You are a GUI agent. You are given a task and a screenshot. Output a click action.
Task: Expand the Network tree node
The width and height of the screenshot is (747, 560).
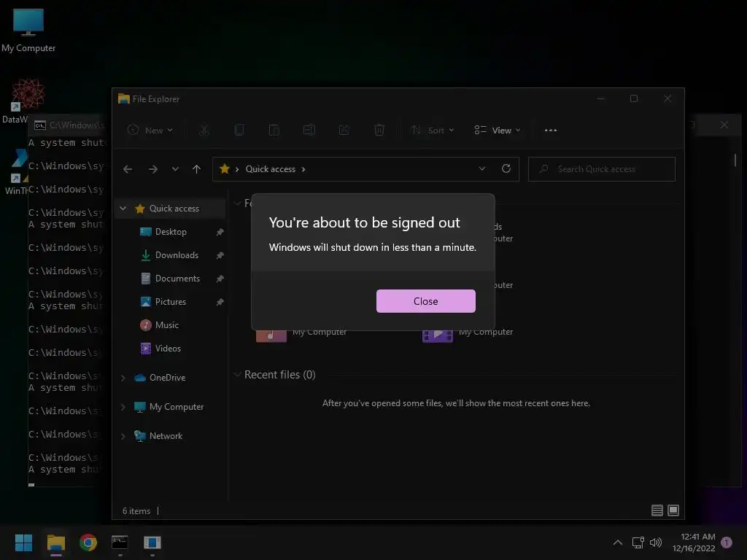(x=123, y=436)
